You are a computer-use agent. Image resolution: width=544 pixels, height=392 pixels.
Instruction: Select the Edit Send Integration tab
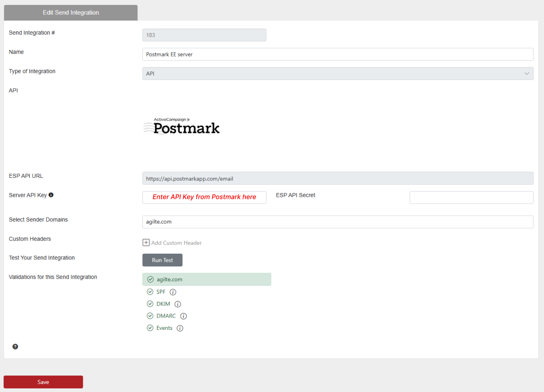pos(71,12)
